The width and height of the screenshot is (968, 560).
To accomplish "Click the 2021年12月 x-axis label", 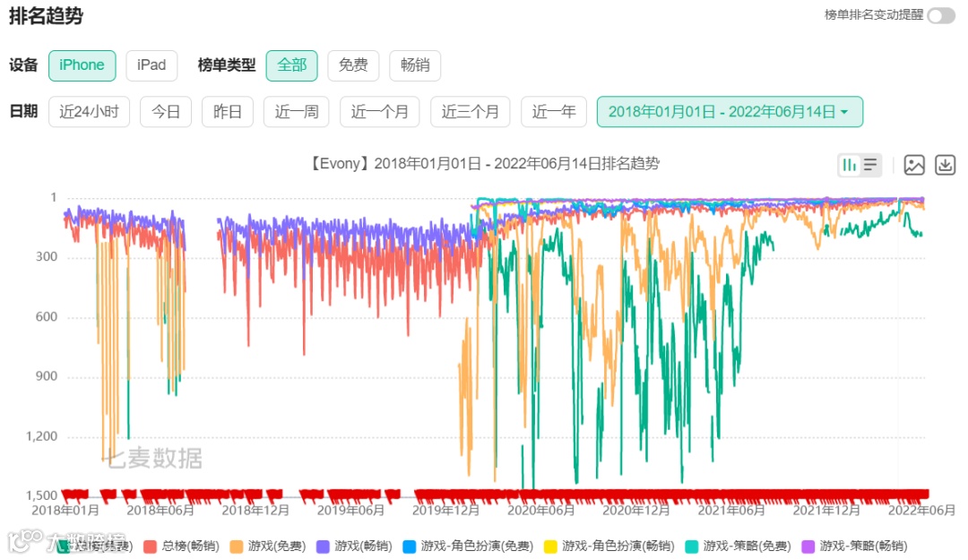I will (x=826, y=511).
